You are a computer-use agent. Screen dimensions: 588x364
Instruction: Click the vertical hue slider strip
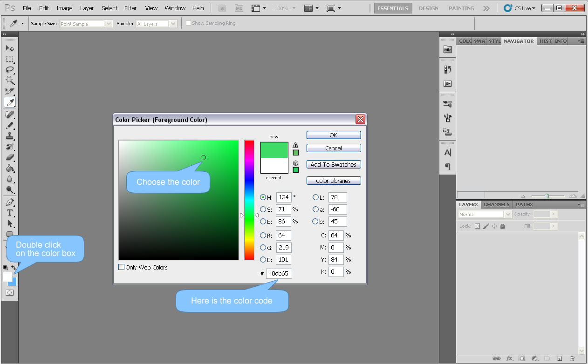(x=249, y=200)
